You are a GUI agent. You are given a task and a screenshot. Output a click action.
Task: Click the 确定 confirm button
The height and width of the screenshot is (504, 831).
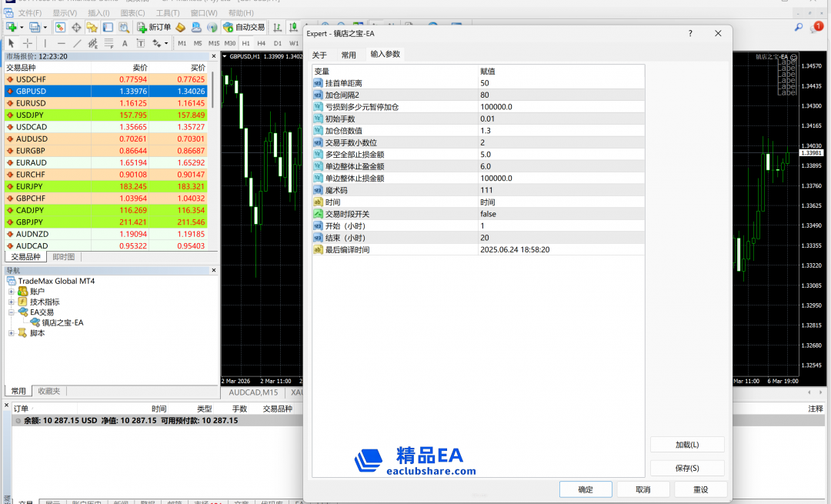[586, 489]
